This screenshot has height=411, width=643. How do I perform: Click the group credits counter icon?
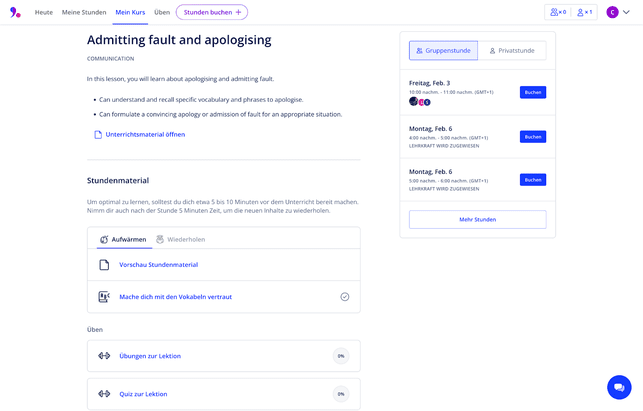tap(557, 12)
